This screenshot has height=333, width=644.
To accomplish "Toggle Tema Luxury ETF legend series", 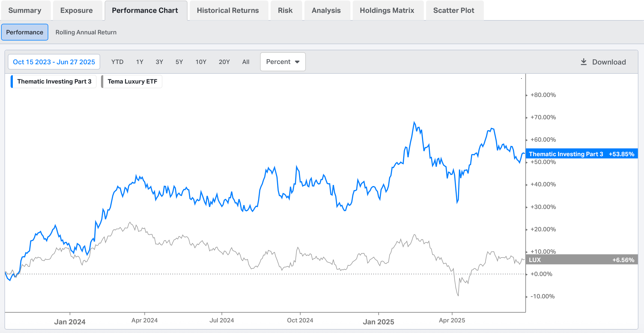I will click(132, 82).
